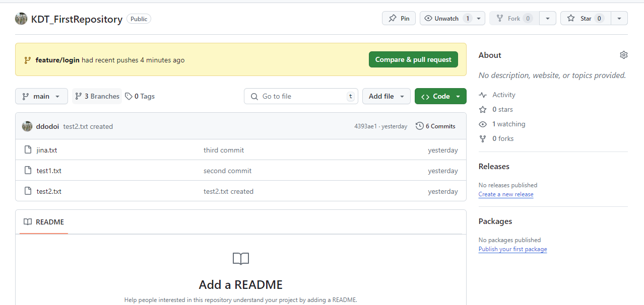
Task: Open the 'third commit' message
Action: coord(224,150)
